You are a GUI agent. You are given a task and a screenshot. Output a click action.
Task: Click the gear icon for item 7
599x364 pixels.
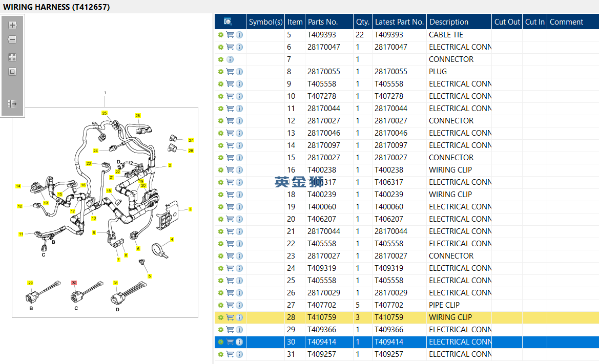click(x=221, y=59)
